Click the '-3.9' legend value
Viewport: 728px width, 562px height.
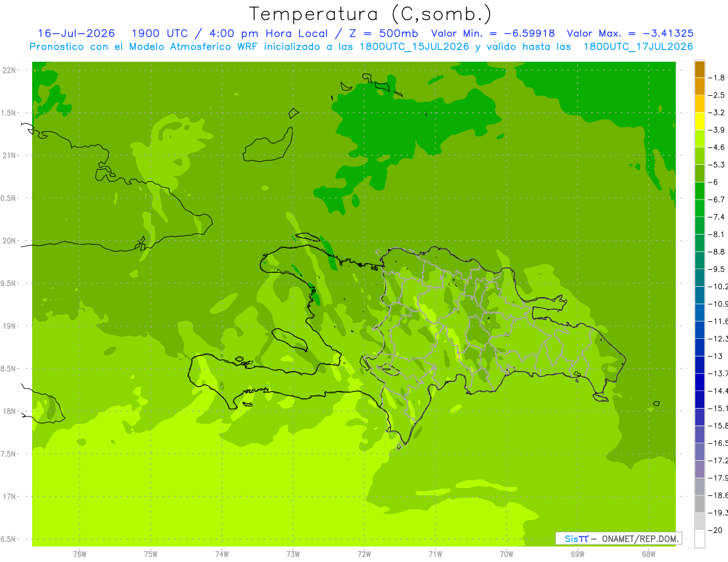click(x=717, y=130)
